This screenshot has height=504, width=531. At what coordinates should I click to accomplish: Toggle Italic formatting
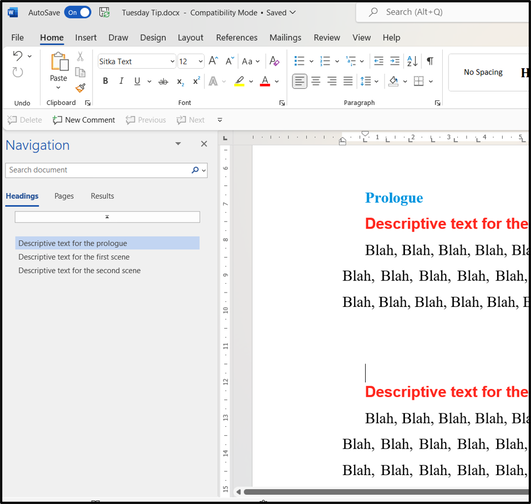click(x=121, y=81)
